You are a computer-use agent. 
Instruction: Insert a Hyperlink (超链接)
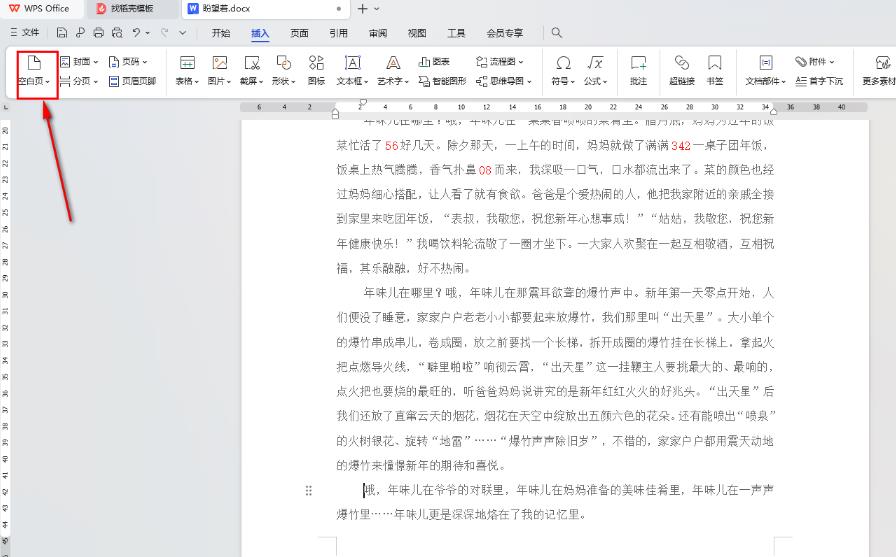pyautogui.click(x=682, y=70)
